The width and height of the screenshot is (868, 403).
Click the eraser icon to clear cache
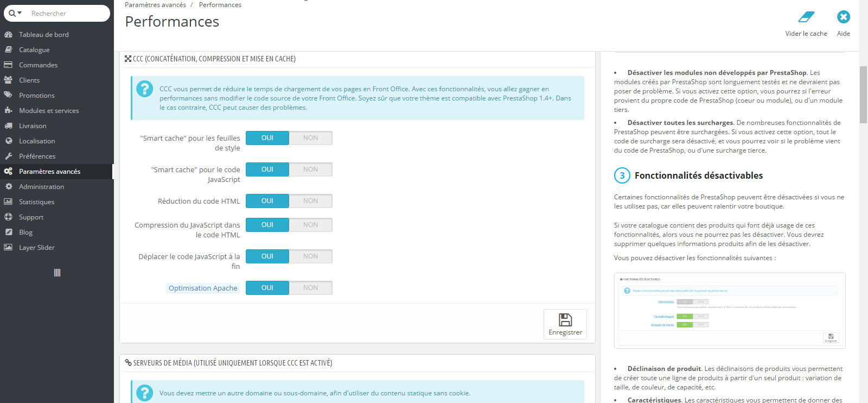[x=806, y=17]
